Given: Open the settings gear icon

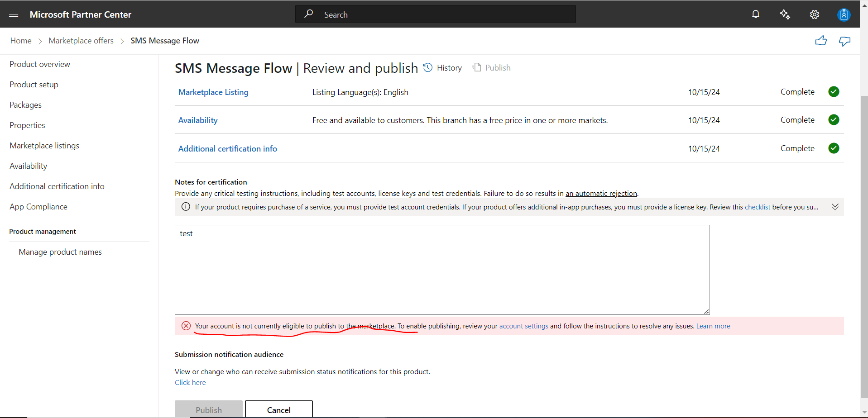Looking at the screenshot, I should [x=814, y=14].
